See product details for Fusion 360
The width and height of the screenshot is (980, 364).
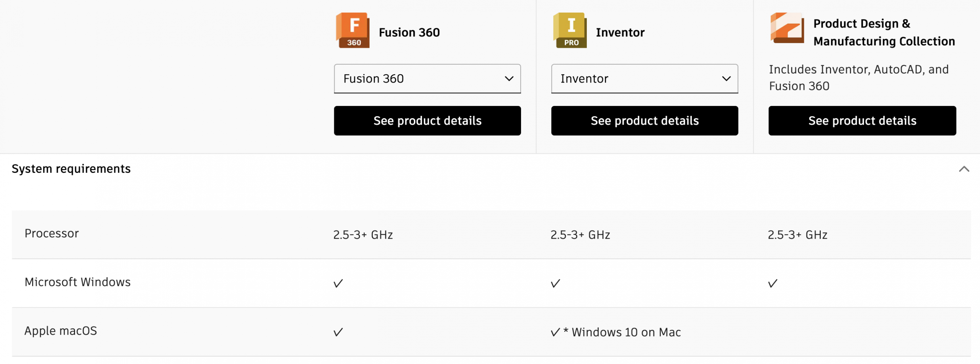coord(427,121)
